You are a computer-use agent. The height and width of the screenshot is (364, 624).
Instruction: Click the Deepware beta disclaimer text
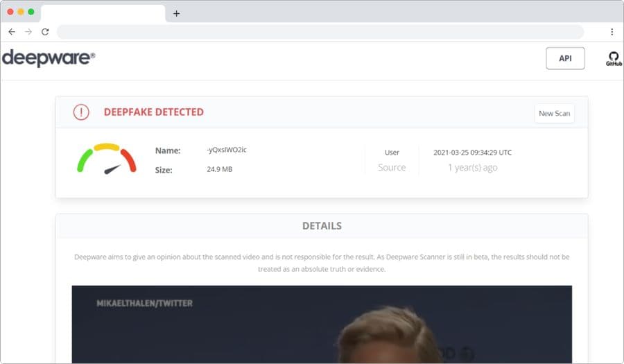point(322,263)
